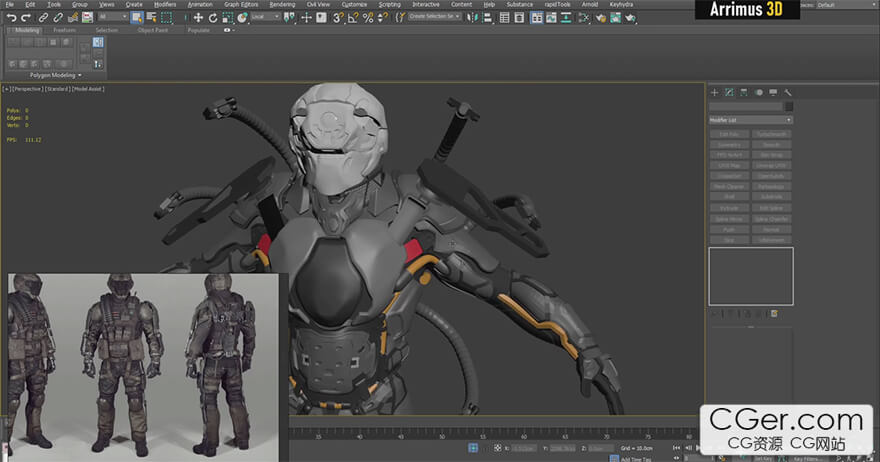880x462 pixels.
Task: Click the object color swatch
Action: tap(789, 107)
